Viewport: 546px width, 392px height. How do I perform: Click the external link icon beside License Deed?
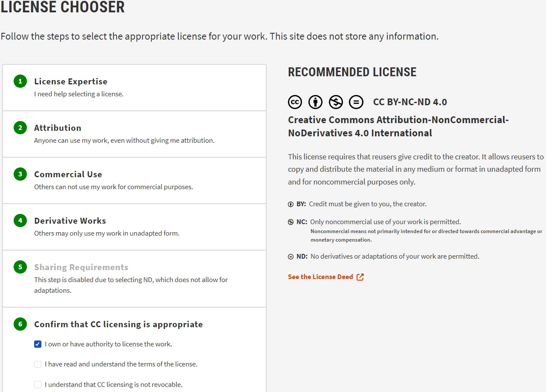360,277
